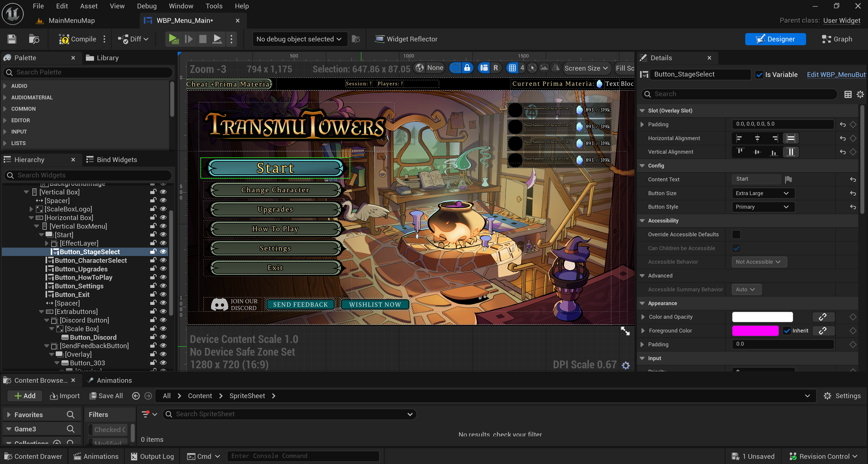The height and width of the screenshot is (464, 868).
Task: Select fill horizontal alignment icon
Action: click(791, 138)
